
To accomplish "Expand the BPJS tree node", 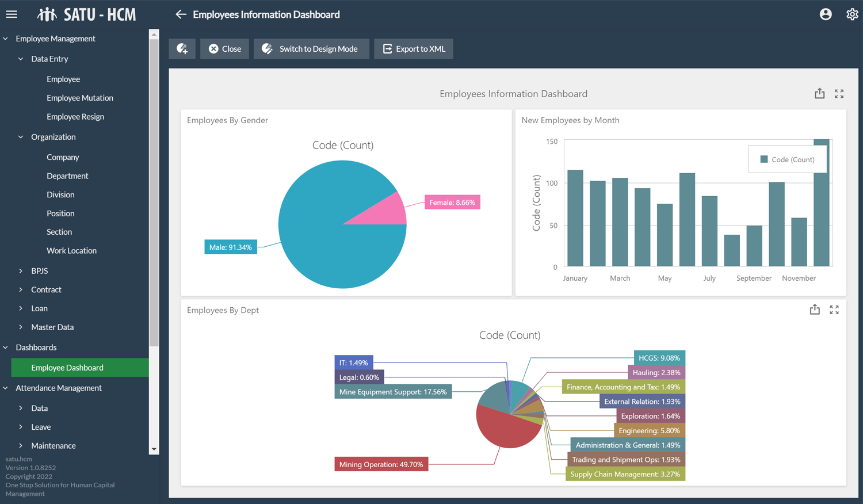I will pos(21,271).
